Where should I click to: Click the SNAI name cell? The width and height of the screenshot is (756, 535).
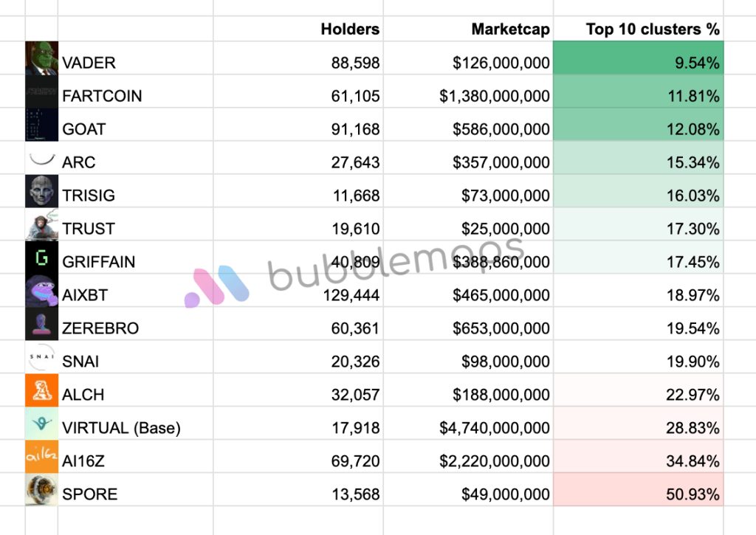tap(80, 362)
